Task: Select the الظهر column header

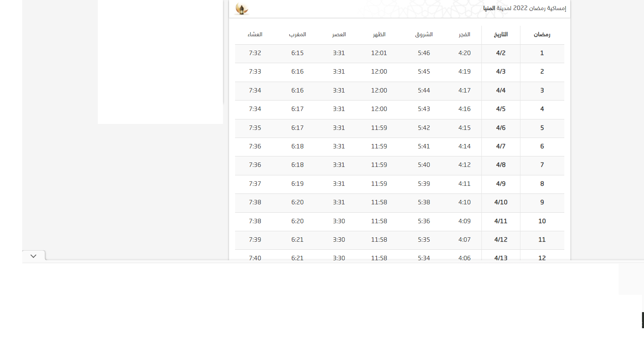Action: pos(379,35)
